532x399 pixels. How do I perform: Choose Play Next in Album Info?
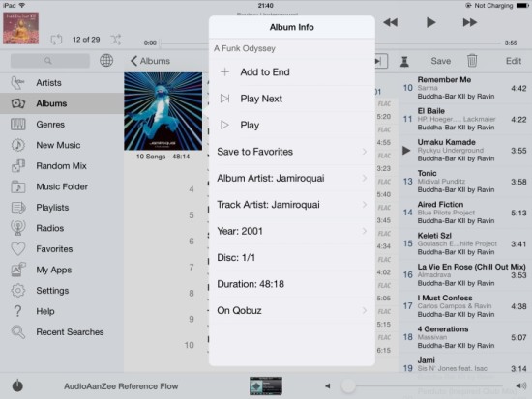292,99
